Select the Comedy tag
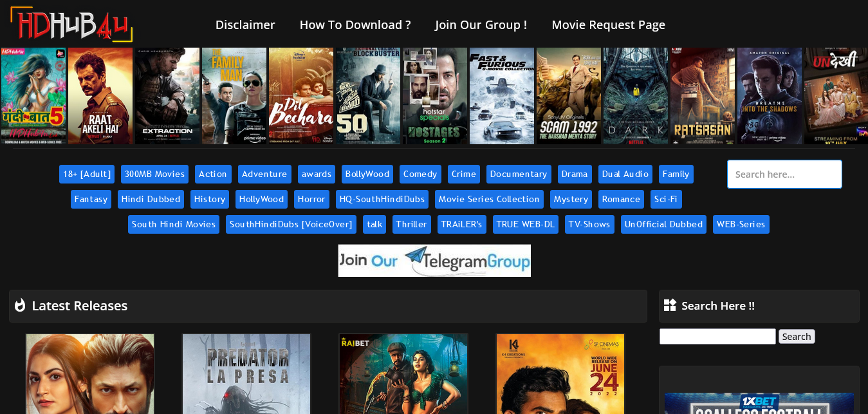The image size is (868, 414). 420,174
